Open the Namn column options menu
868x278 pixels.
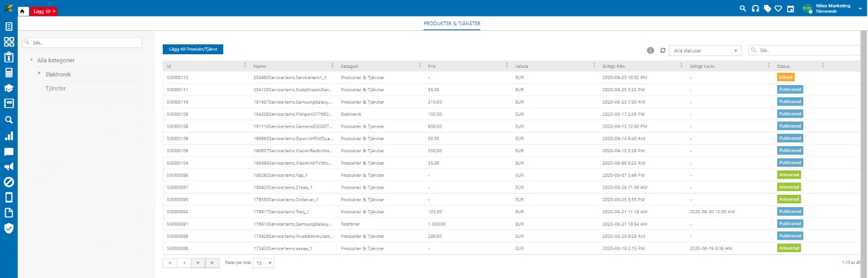click(333, 66)
